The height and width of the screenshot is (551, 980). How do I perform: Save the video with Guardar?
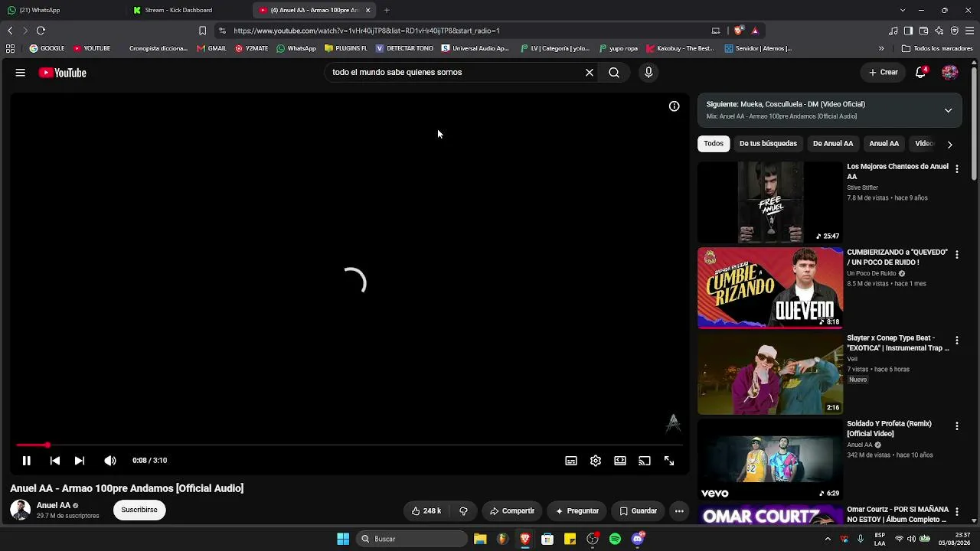tap(639, 510)
